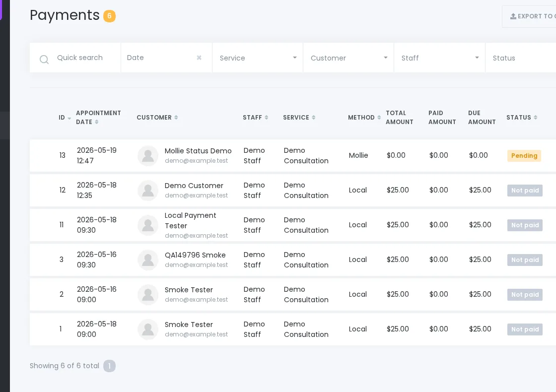
Task: Click ID 11 cell
Action: tap(62, 225)
